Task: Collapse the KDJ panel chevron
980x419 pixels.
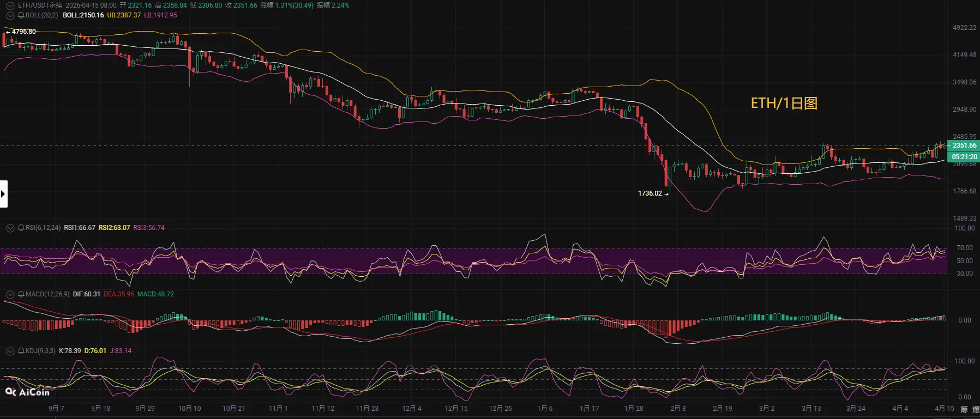Action: (x=10, y=351)
